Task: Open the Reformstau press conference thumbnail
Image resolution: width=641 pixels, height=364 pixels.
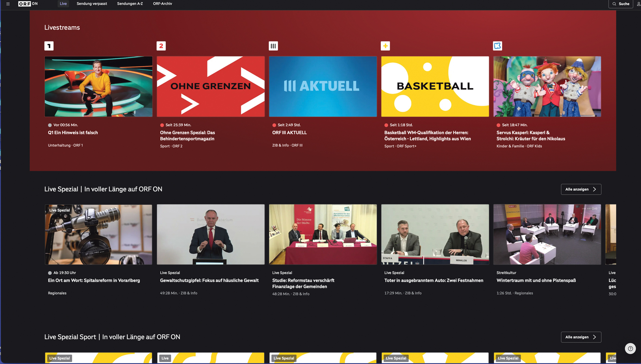Action: click(323, 235)
